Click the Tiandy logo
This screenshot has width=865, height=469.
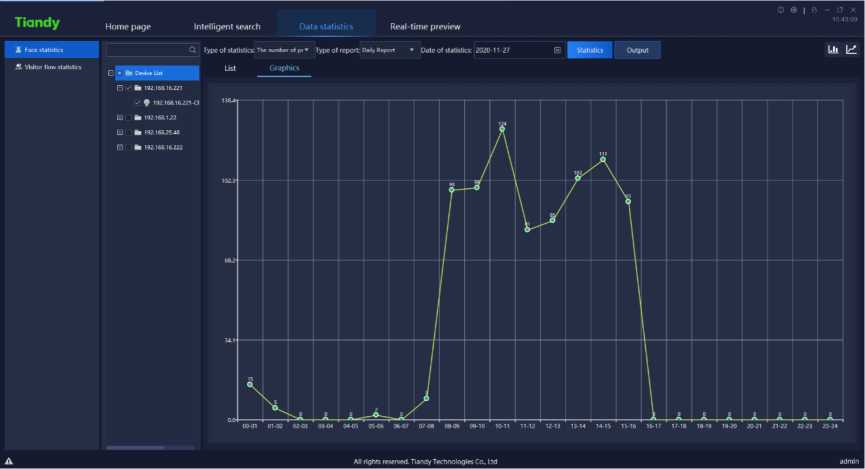pyautogui.click(x=37, y=23)
